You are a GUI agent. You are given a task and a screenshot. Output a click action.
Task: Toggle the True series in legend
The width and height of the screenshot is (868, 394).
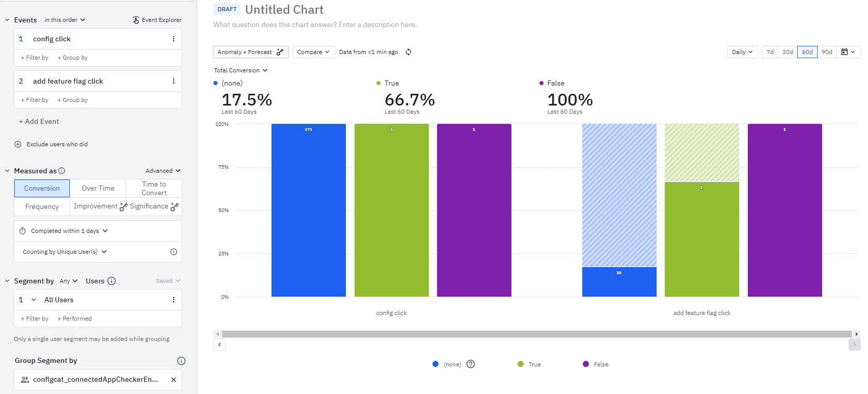pyautogui.click(x=529, y=364)
